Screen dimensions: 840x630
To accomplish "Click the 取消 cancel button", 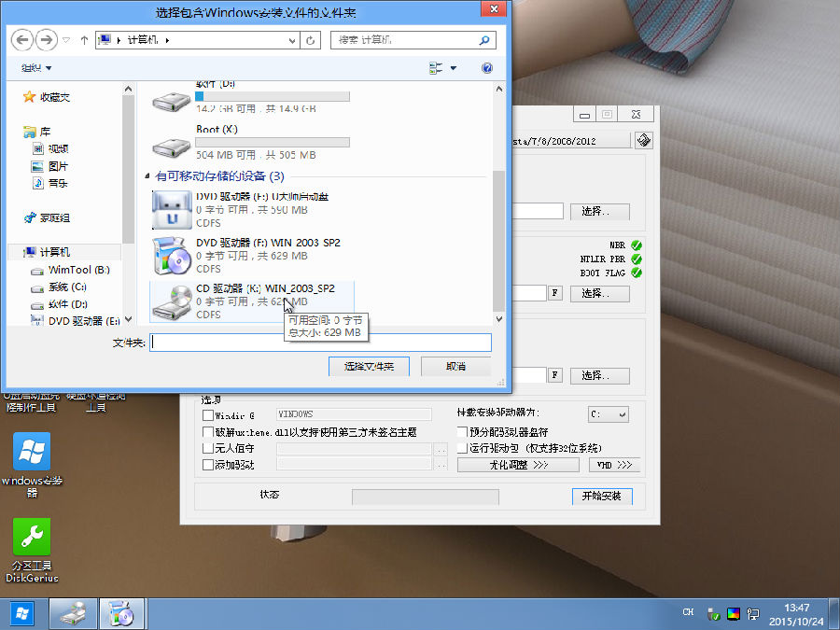I will 455,367.
